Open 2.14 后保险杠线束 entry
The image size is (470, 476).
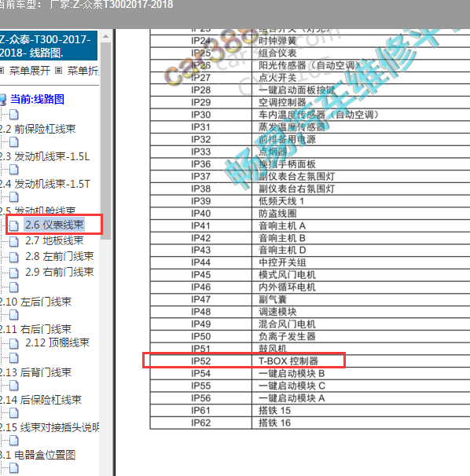[41, 400]
